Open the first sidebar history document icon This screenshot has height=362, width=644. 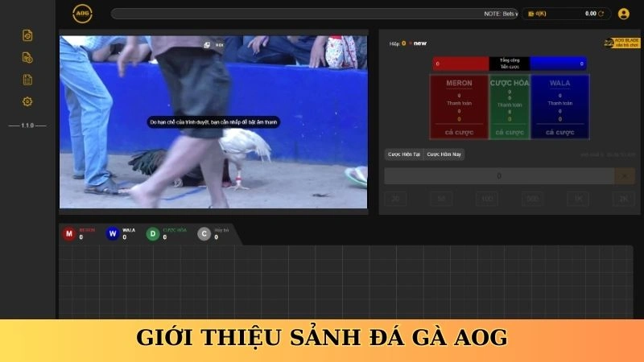pyautogui.click(x=27, y=35)
